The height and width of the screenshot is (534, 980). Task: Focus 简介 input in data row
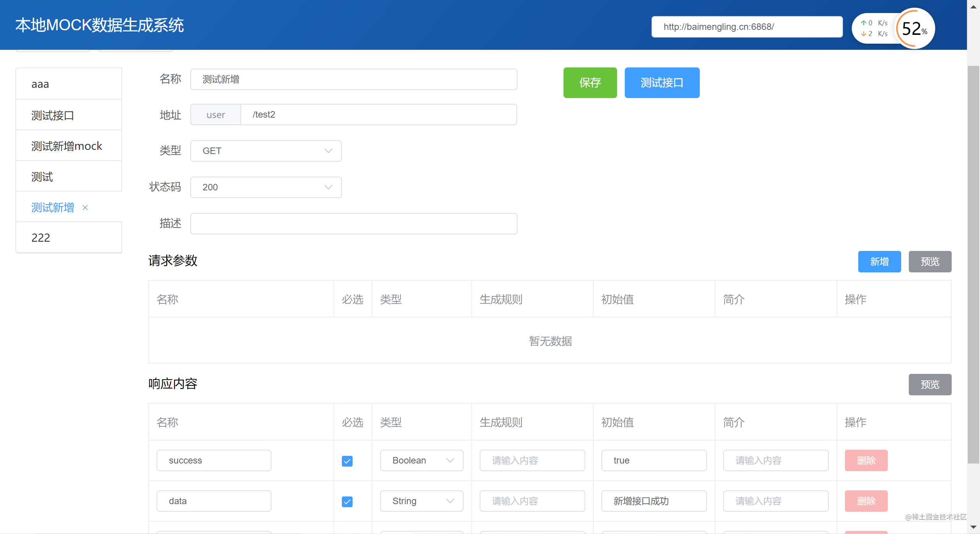pyautogui.click(x=776, y=501)
